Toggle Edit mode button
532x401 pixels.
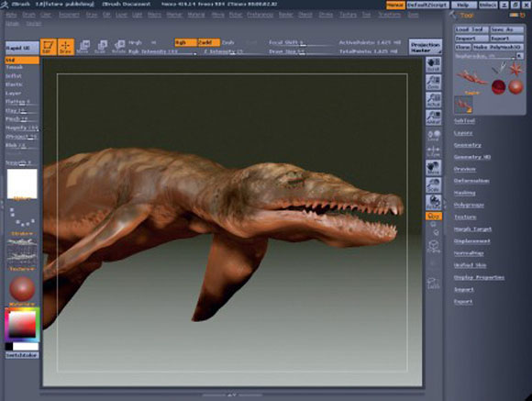click(x=49, y=47)
